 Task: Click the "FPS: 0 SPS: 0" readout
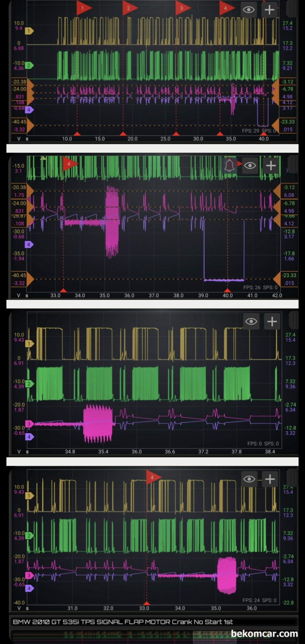[x=263, y=443]
